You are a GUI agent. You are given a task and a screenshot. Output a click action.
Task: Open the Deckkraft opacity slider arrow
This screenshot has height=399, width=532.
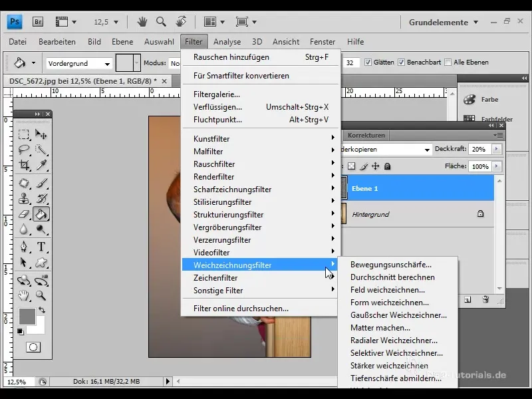tap(496, 149)
